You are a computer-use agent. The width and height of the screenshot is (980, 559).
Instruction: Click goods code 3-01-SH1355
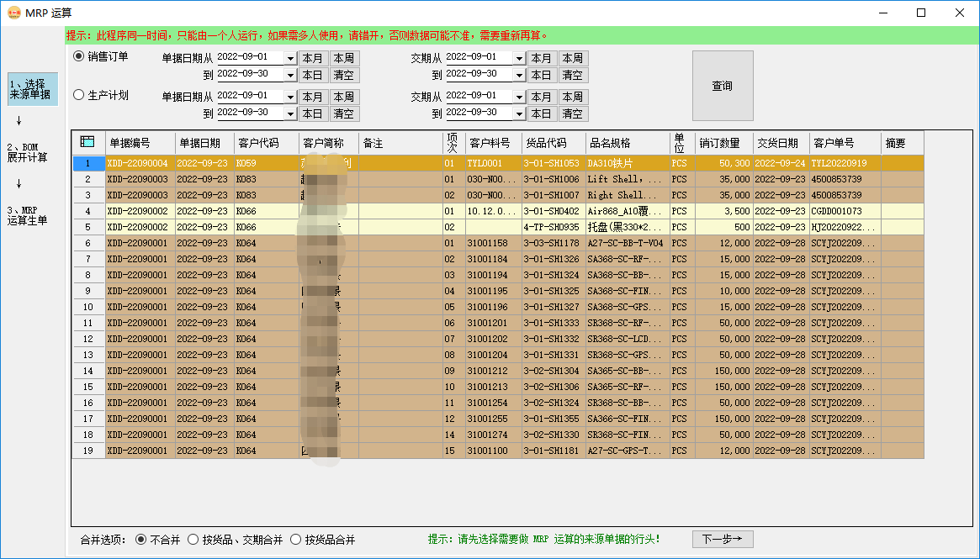click(554, 419)
